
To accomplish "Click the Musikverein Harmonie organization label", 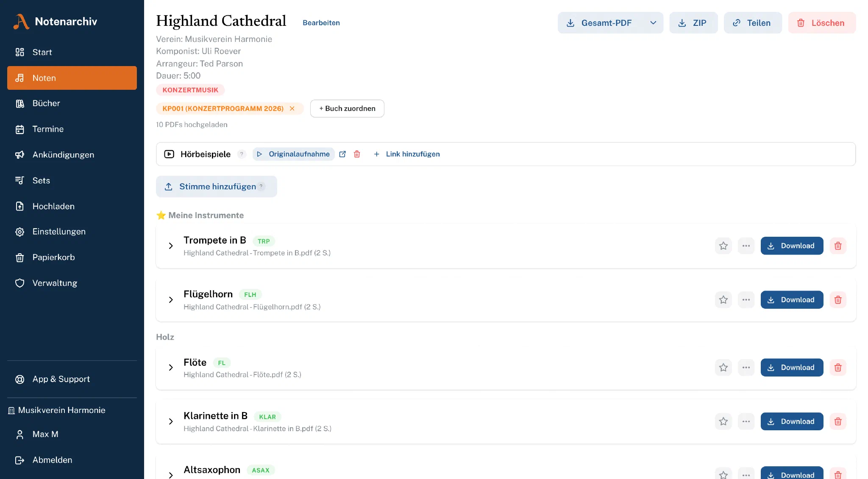I will pyautogui.click(x=57, y=410).
